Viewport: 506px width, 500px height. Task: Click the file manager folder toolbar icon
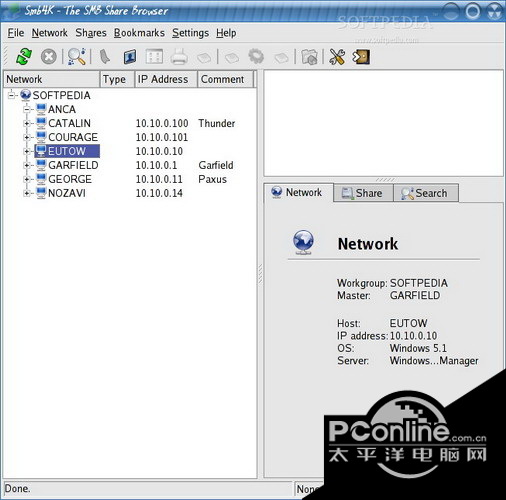click(x=310, y=57)
